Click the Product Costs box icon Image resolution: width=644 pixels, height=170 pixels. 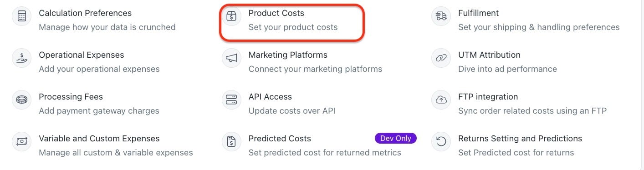pyautogui.click(x=231, y=16)
